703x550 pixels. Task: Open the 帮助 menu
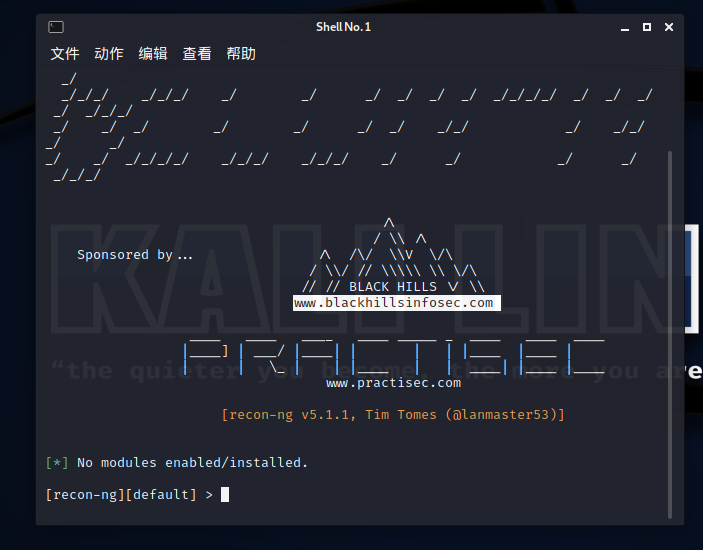click(x=241, y=54)
